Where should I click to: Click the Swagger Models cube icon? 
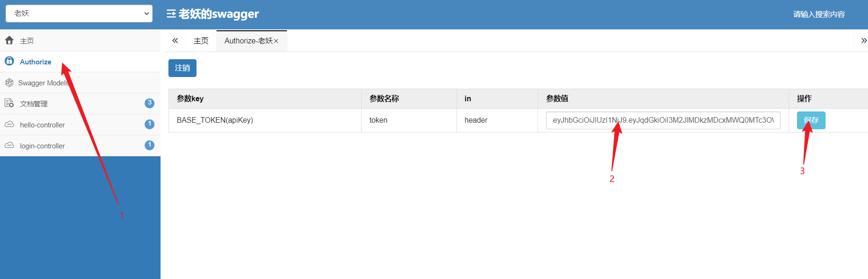9,83
